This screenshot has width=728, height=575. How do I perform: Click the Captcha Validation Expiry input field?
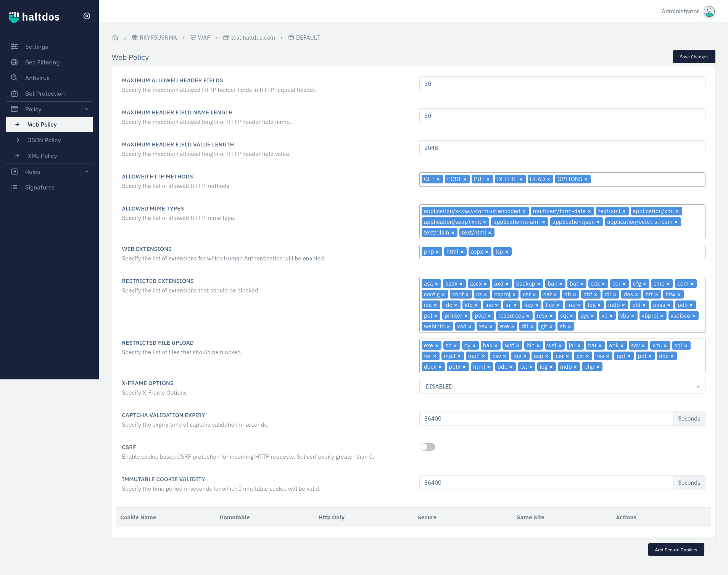click(x=546, y=419)
